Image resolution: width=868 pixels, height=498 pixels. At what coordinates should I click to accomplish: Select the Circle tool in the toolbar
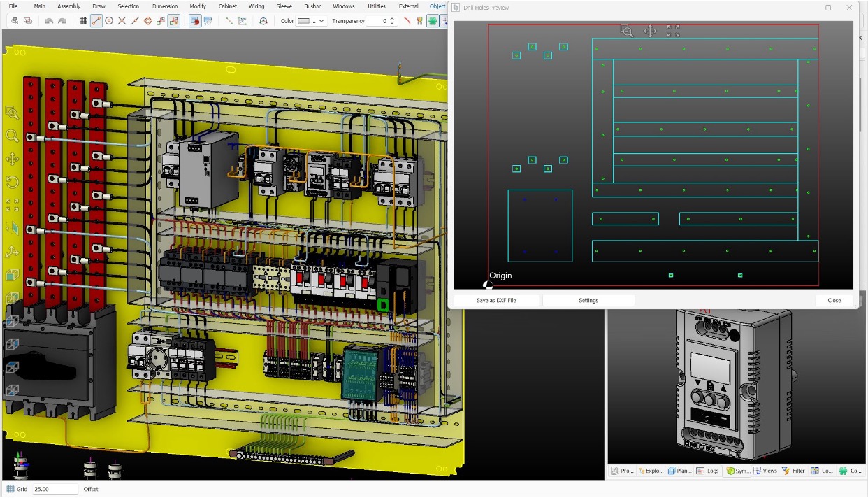110,21
